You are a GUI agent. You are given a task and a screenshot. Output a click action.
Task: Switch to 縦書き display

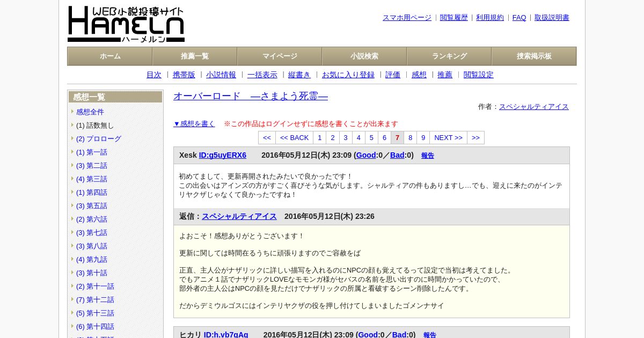pyautogui.click(x=299, y=75)
